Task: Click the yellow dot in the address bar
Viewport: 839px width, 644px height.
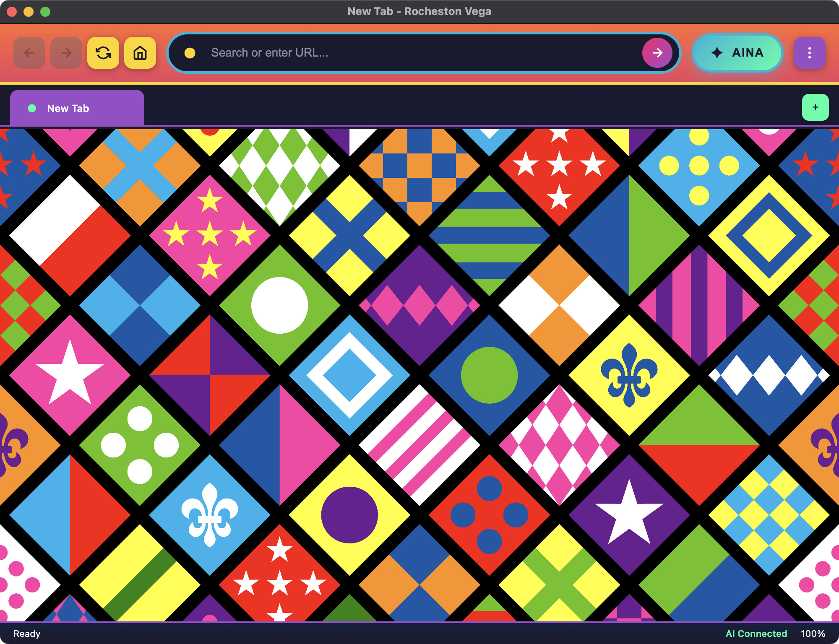Action: pos(190,53)
